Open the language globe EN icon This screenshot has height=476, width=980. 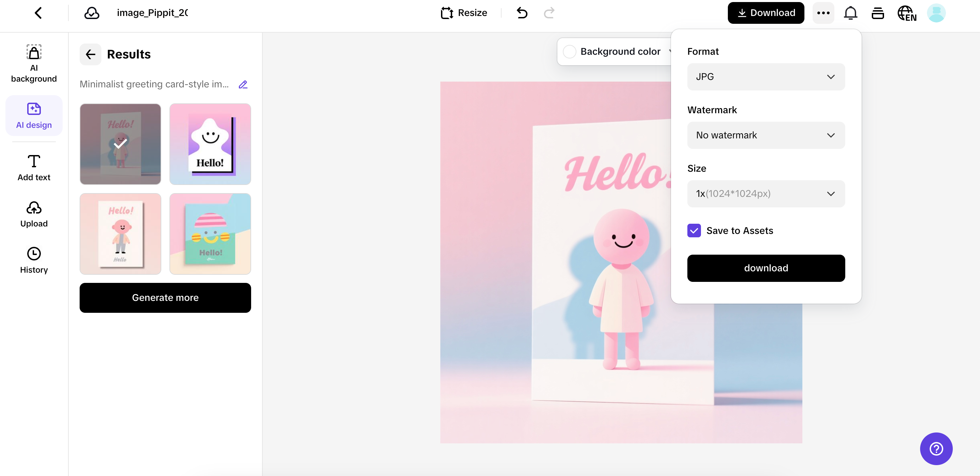[x=906, y=13]
